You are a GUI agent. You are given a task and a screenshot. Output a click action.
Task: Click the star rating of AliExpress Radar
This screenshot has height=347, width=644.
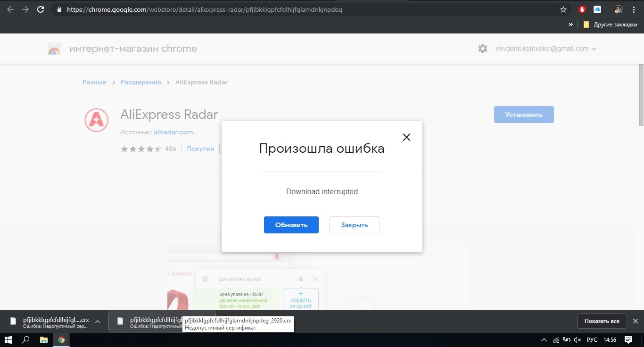(x=141, y=149)
